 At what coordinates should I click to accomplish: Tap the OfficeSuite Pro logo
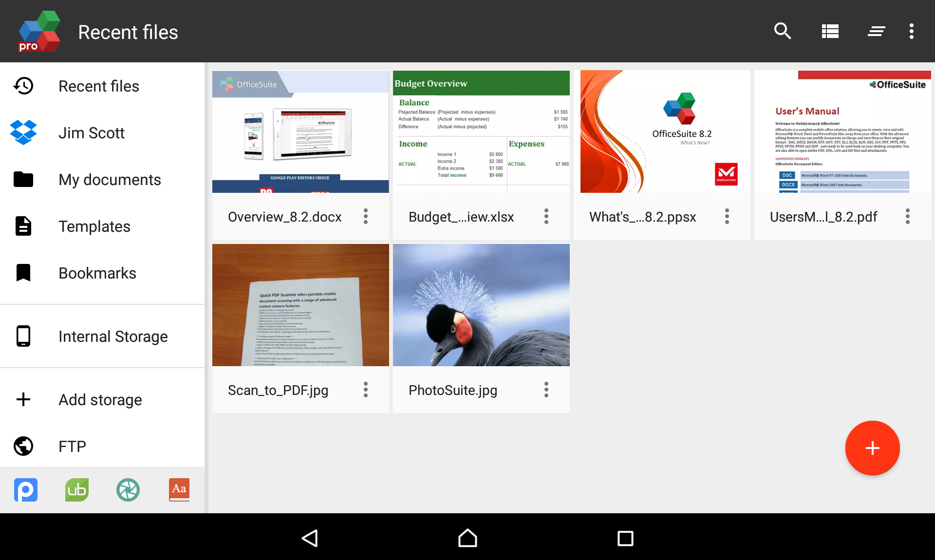tap(39, 31)
